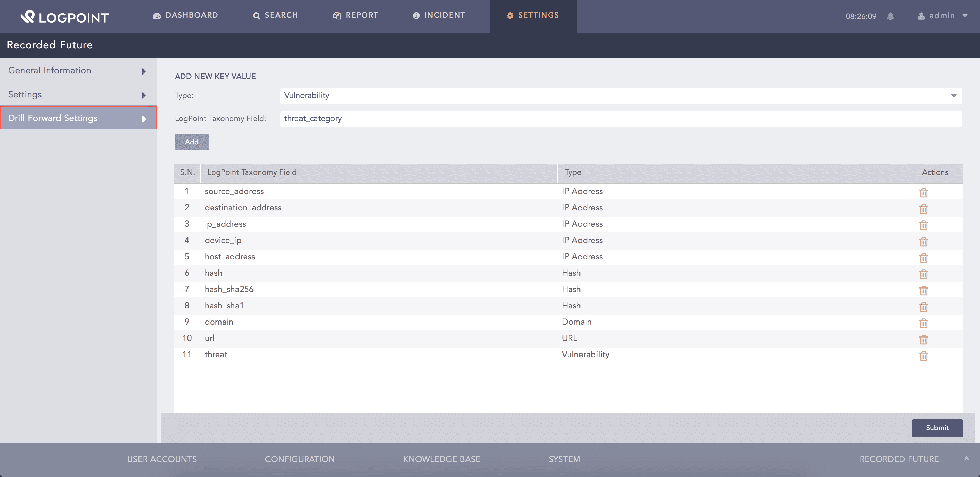Open the admin user menu

942,16
